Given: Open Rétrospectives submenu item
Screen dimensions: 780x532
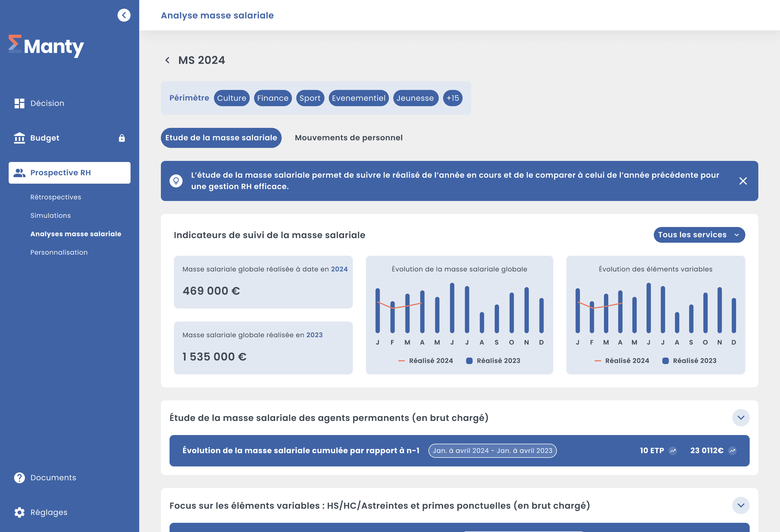Looking at the screenshot, I should pos(56,197).
